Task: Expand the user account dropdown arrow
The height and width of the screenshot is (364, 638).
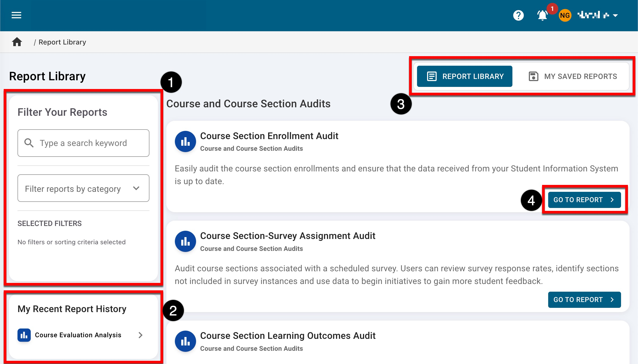Action: point(615,16)
